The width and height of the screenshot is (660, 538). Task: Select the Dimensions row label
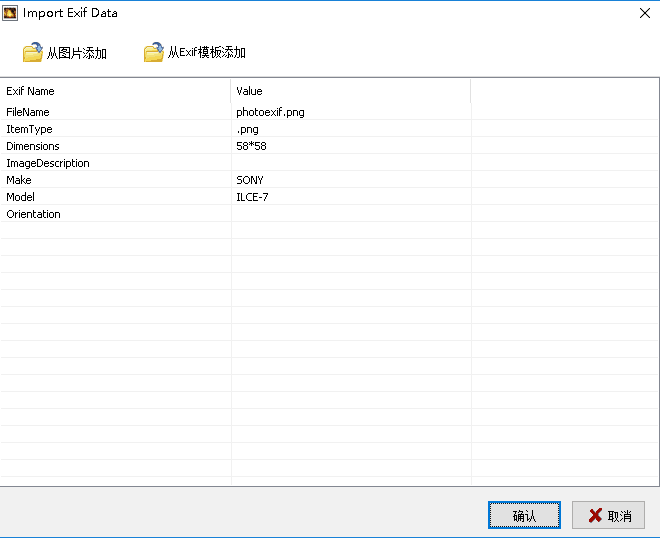tap(33, 146)
